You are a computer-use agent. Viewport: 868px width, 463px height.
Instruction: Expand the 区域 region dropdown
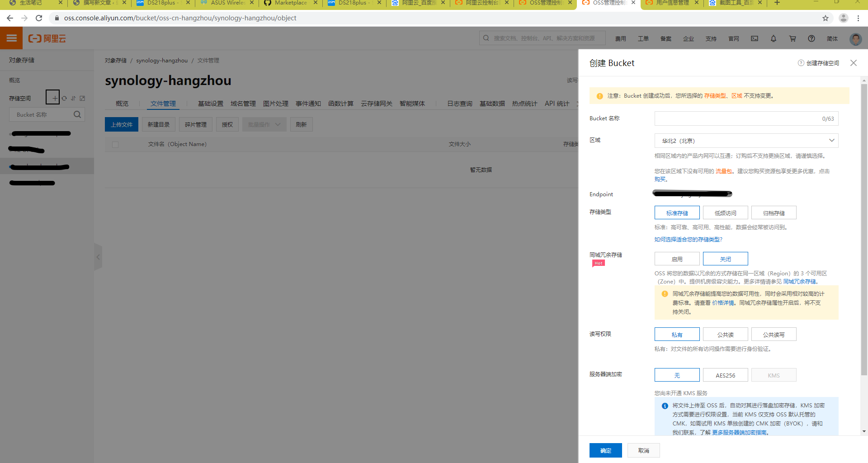point(746,141)
